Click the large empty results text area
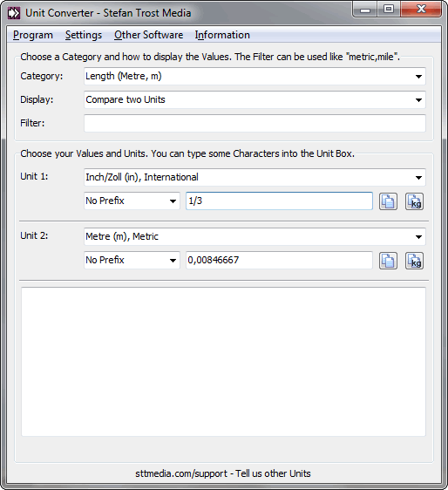The width and height of the screenshot is (448, 490). (x=223, y=362)
